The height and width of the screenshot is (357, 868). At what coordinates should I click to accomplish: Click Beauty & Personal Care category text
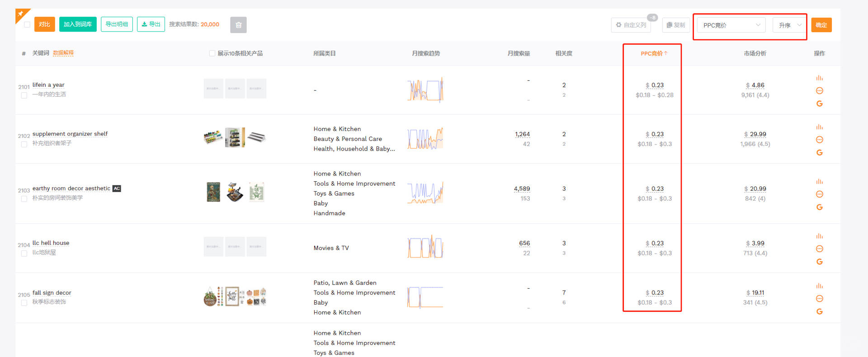coord(348,139)
